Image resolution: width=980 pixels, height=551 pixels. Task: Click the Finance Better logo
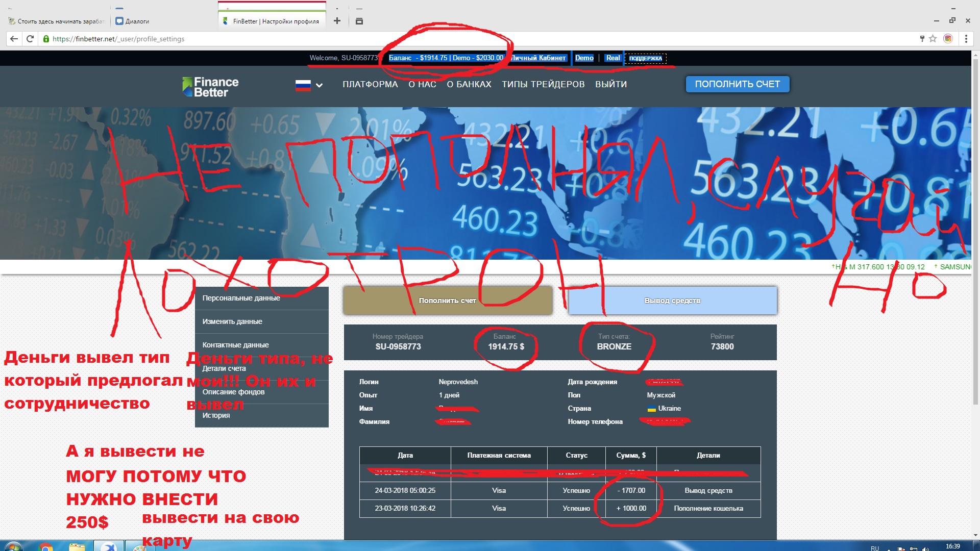210,87
